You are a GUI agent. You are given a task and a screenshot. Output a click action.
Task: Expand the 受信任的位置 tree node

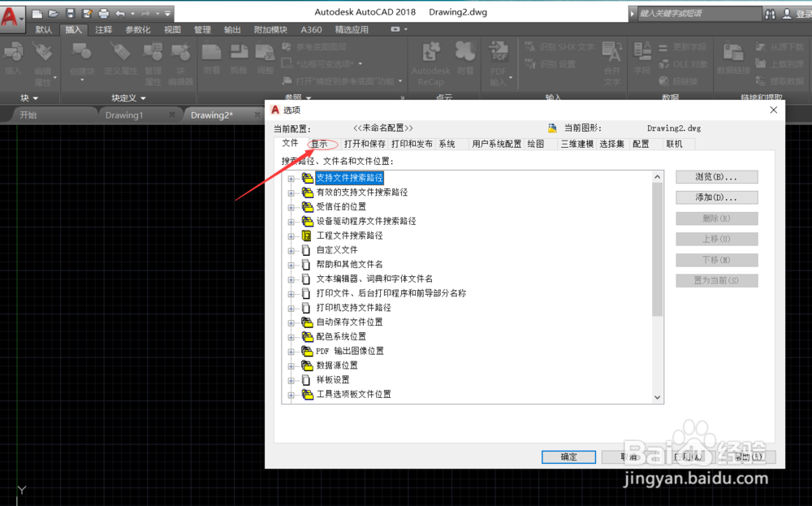291,208
